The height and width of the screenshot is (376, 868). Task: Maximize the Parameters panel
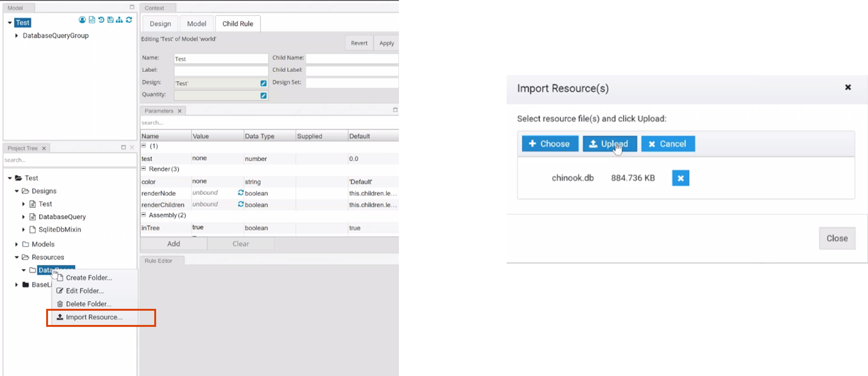[395, 110]
